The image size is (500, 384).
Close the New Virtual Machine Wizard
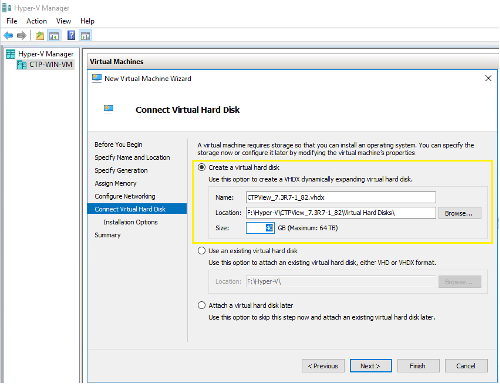(x=488, y=78)
